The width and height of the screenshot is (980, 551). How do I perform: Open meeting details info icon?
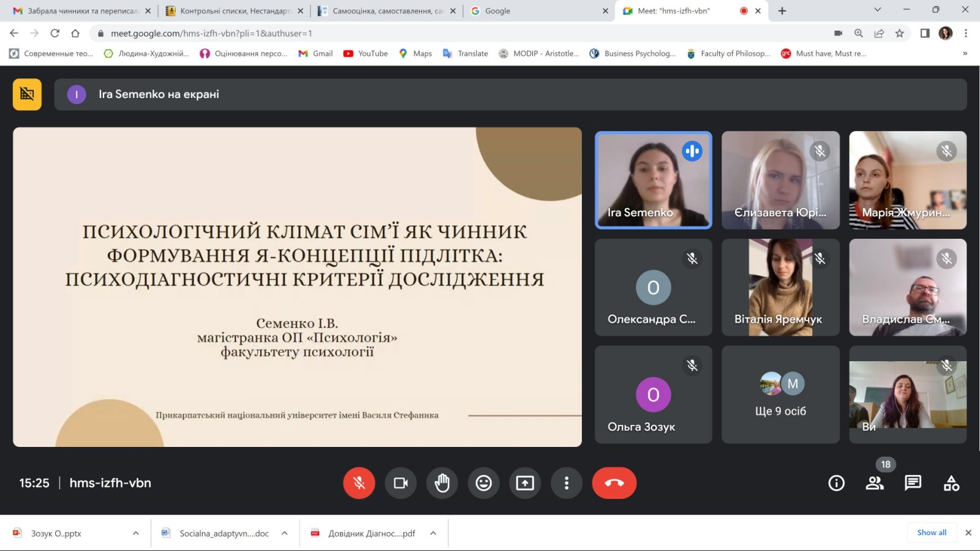(x=836, y=483)
